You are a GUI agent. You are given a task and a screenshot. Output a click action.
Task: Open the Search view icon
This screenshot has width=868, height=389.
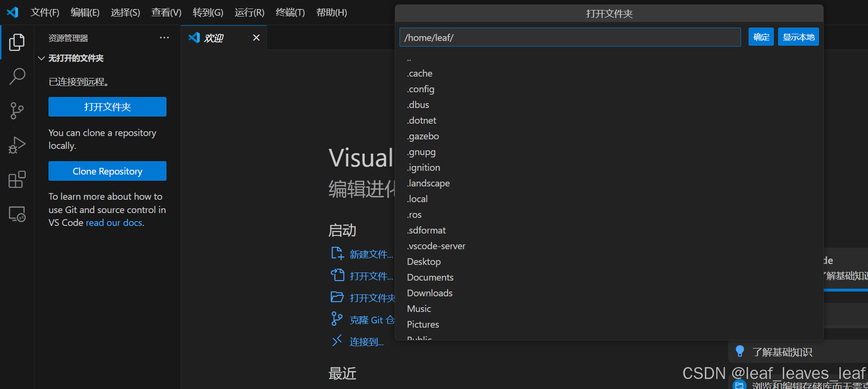point(17,76)
